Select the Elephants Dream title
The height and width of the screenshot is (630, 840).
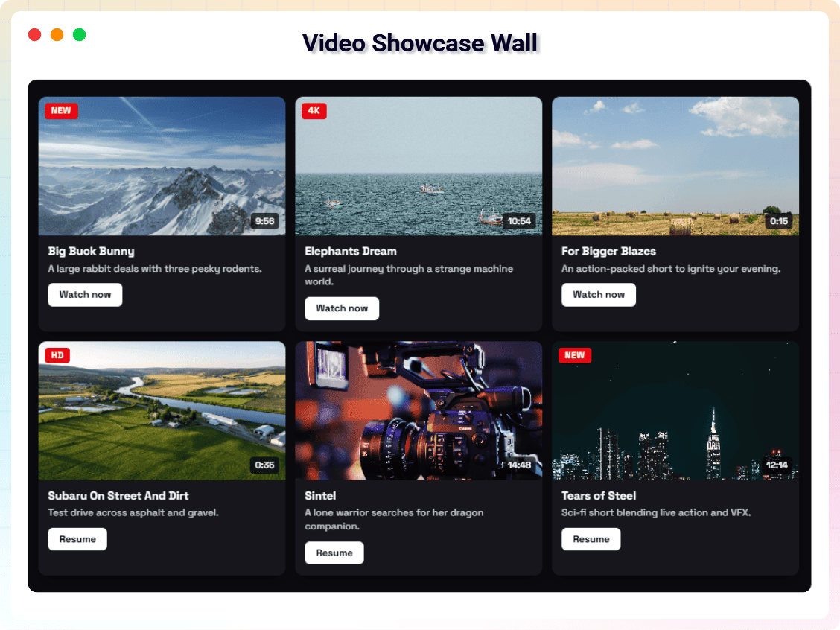pos(351,251)
